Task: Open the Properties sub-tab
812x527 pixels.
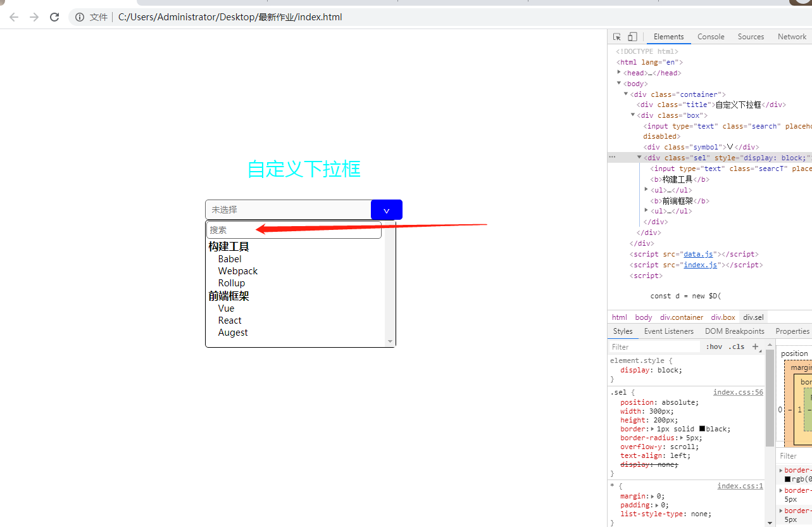Action: [792, 331]
